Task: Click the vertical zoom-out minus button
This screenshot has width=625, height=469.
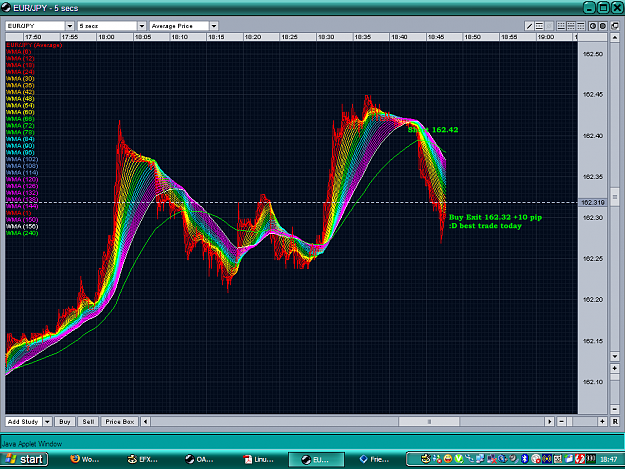Action: point(615,409)
